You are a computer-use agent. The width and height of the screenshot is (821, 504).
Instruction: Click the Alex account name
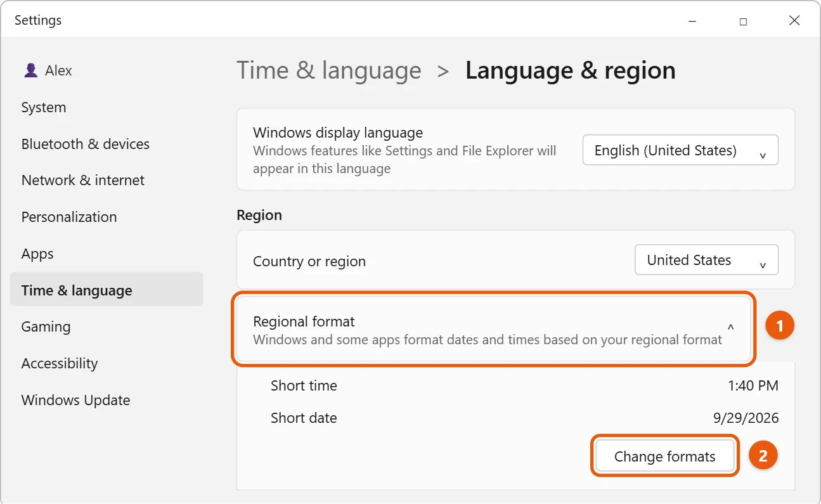coord(58,70)
